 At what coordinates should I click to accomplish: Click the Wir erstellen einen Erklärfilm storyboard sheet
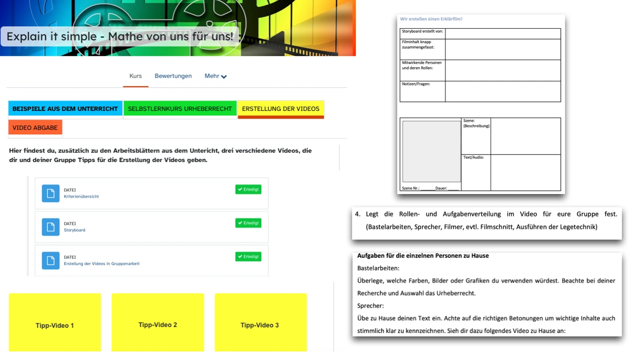480,104
